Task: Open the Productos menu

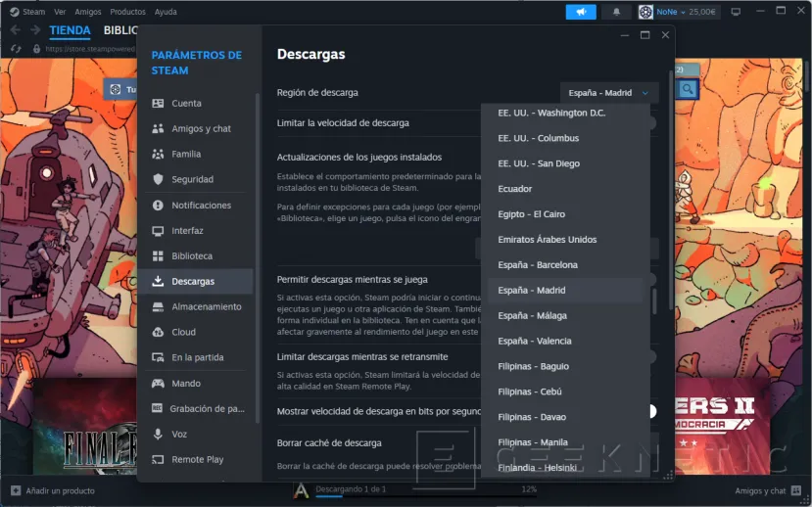Action: [128, 12]
